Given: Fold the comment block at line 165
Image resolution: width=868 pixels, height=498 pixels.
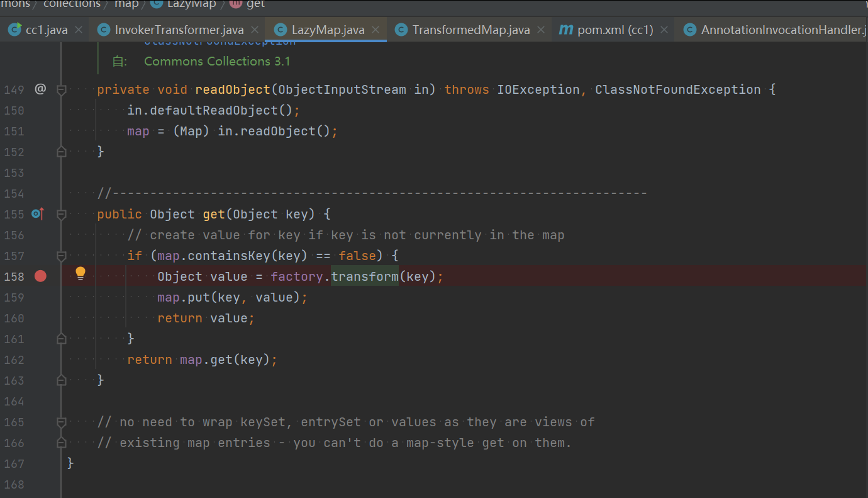Looking at the screenshot, I should [x=61, y=422].
